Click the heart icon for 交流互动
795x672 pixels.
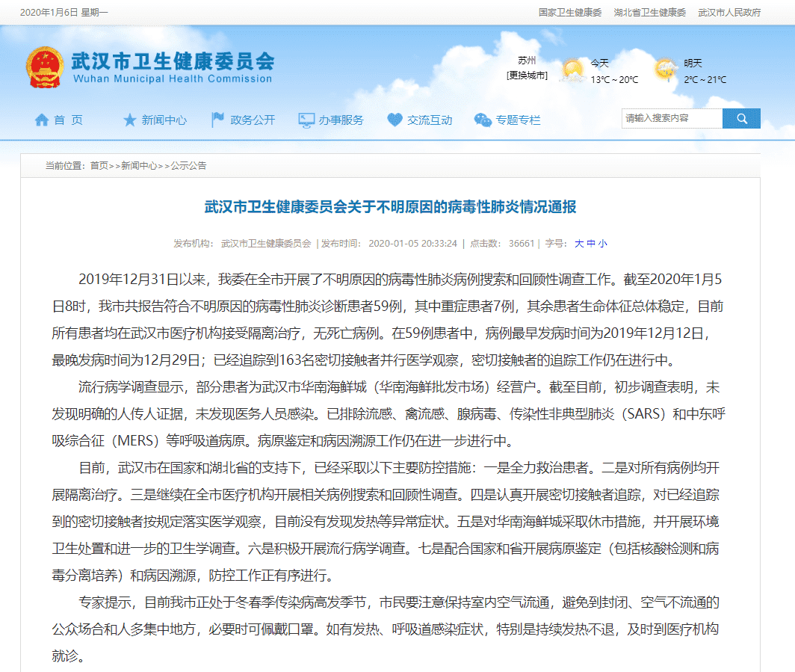pos(395,120)
